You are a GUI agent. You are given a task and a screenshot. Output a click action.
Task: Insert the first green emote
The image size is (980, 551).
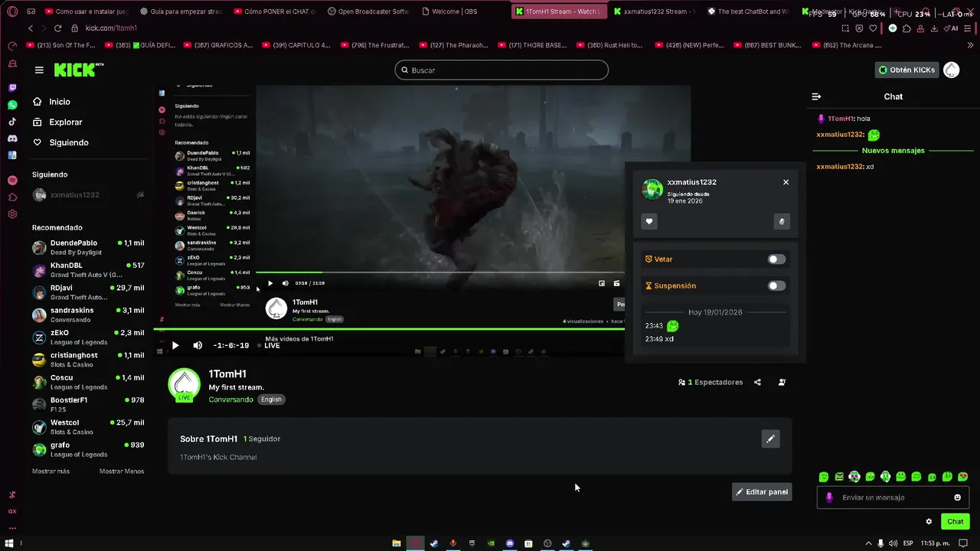824,477
